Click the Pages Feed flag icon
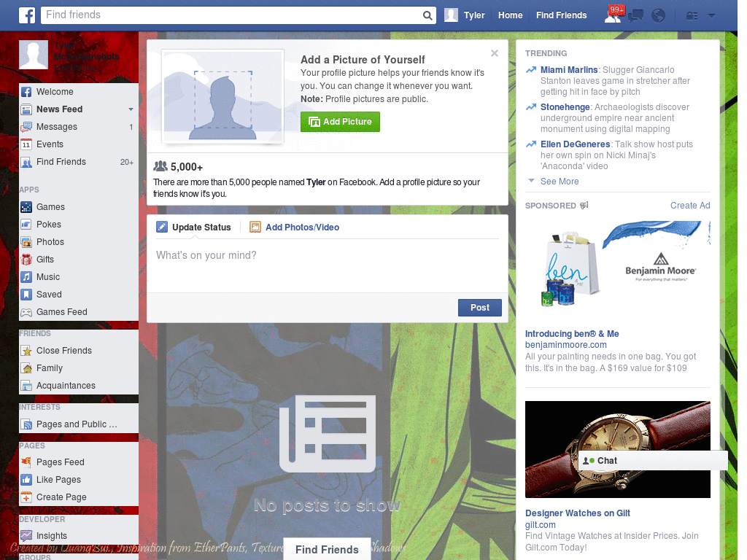 tap(26, 462)
